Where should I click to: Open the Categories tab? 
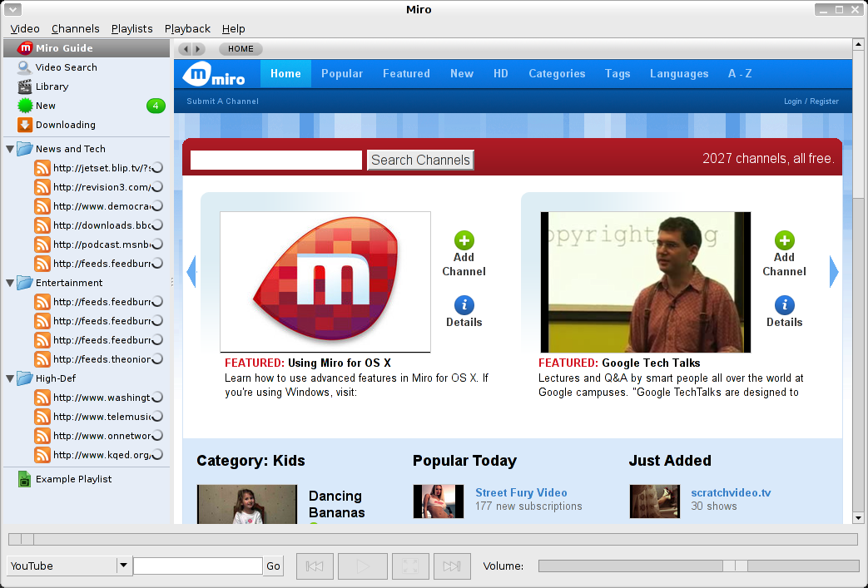tap(557, 73)
